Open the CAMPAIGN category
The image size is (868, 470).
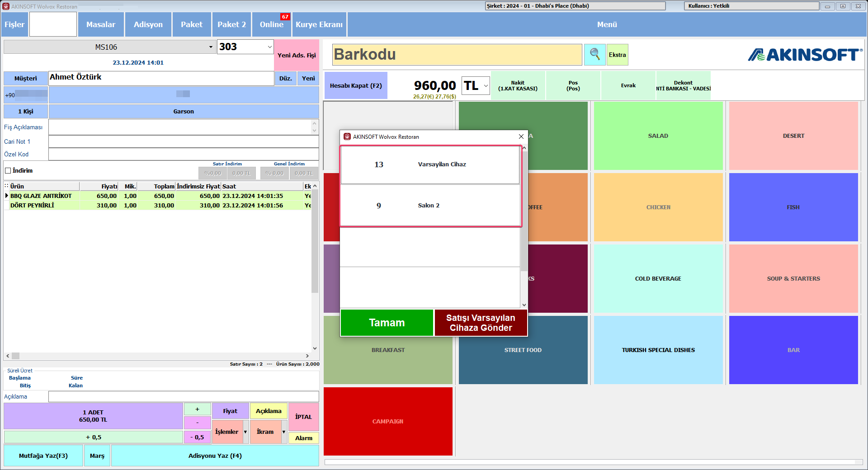388,421
